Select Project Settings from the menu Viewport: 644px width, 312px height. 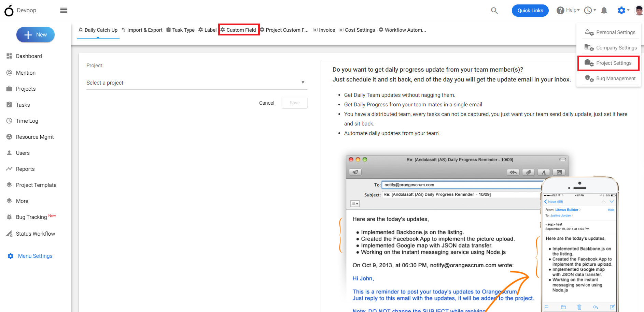point(608,63)
